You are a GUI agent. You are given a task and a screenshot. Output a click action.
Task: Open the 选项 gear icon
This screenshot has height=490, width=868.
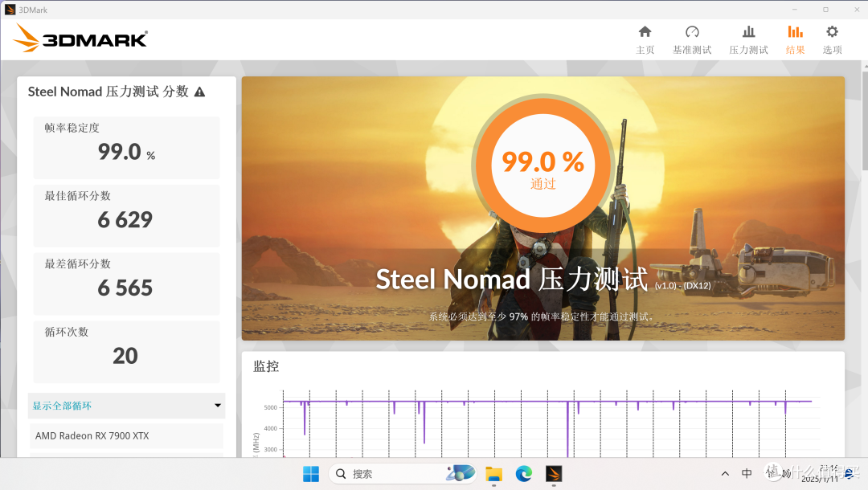[x=832, y=31]
